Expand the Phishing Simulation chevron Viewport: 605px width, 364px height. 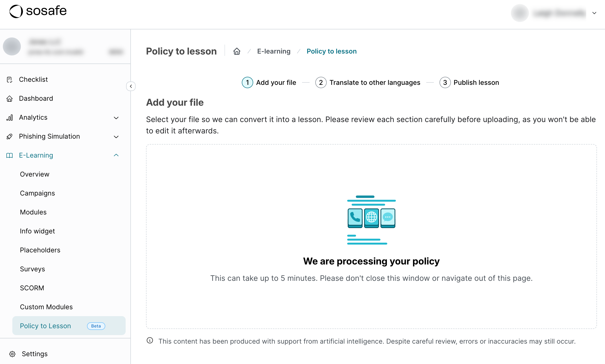coord(116,137)
